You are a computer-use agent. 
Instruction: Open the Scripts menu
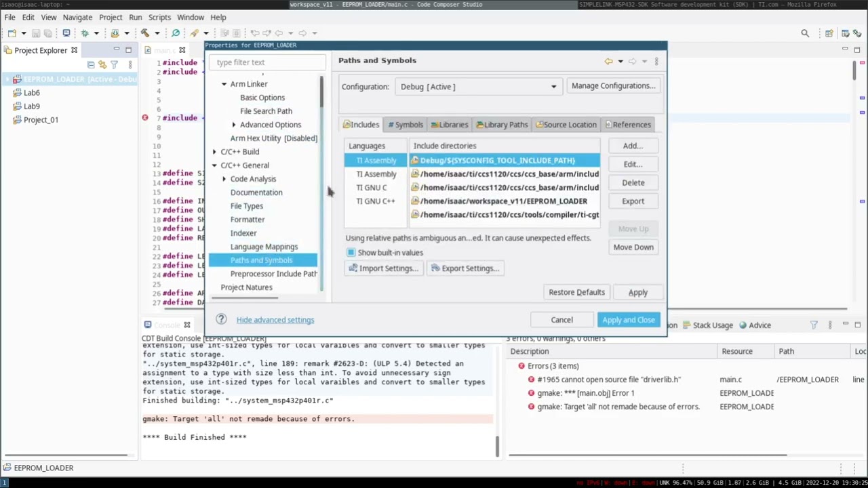(159, 17)
